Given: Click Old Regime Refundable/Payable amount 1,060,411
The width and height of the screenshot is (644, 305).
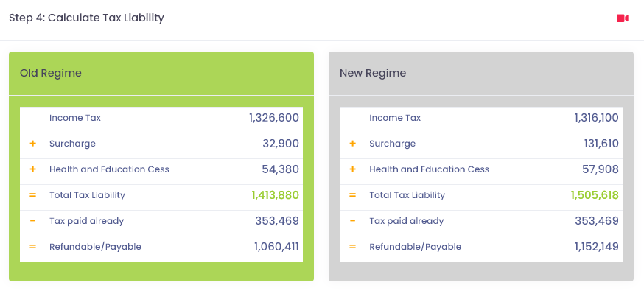Looking at the screenshot, I should pyautogui.click(x=276, y=247).
